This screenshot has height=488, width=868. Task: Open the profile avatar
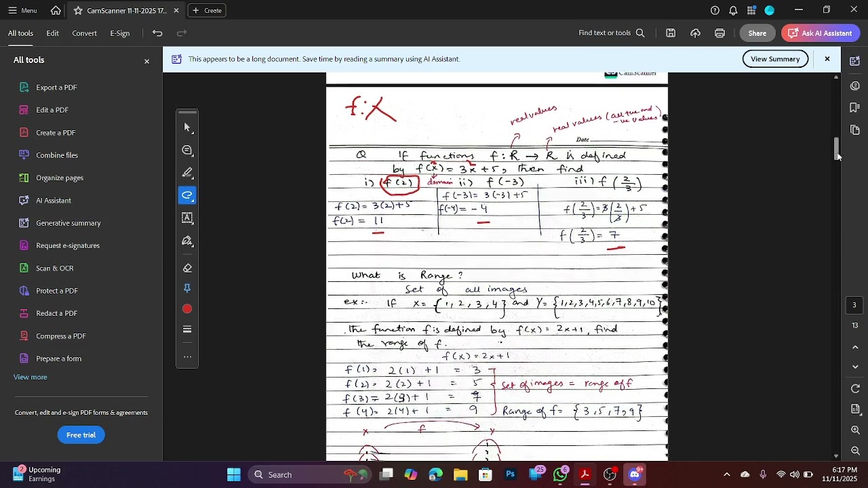770,10
